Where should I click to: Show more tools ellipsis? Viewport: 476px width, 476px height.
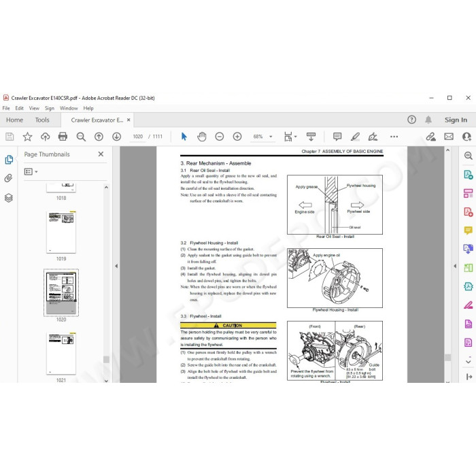[x=394, y=137]
